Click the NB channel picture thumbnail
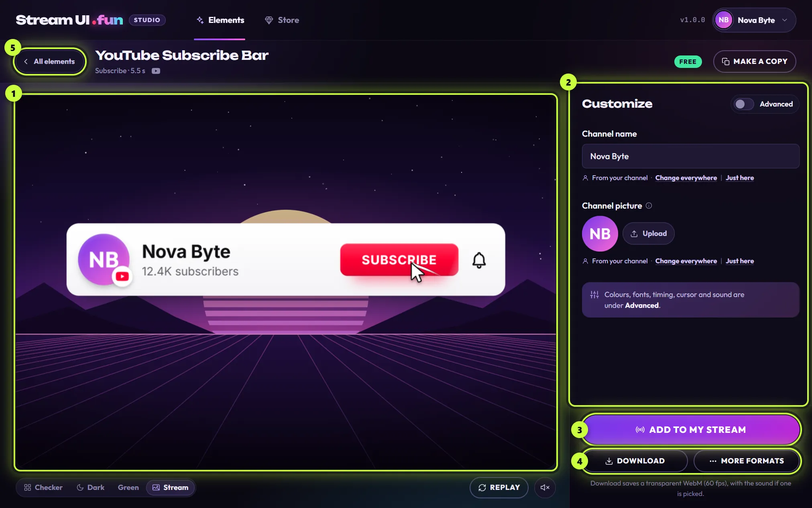 (600, 234)
